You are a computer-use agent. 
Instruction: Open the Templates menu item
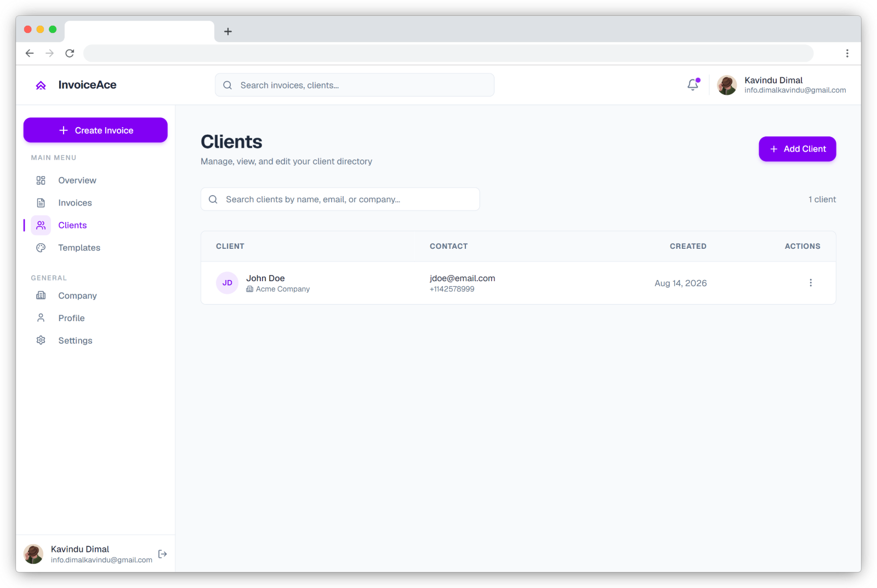point(95,248)
